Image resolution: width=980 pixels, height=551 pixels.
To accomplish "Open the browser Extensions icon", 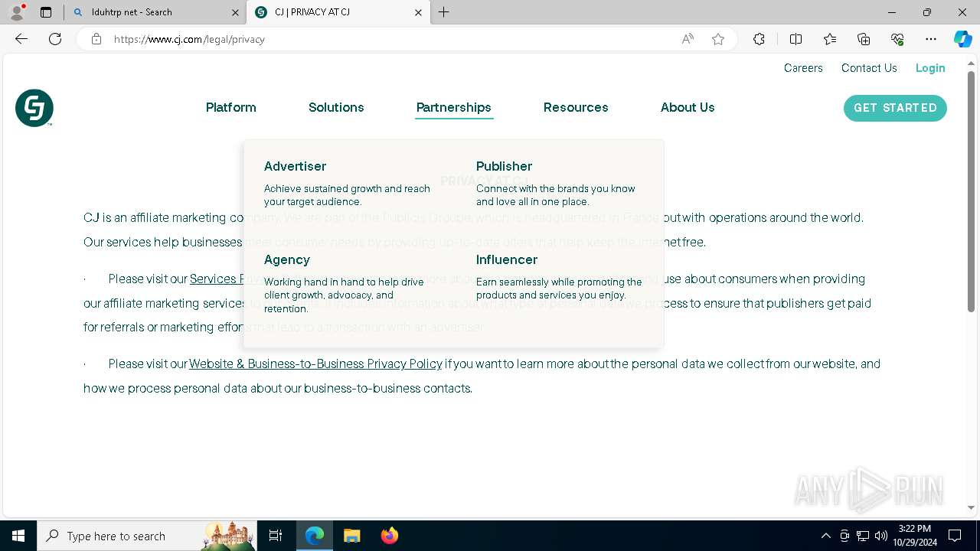I will [x=759, y=39].
